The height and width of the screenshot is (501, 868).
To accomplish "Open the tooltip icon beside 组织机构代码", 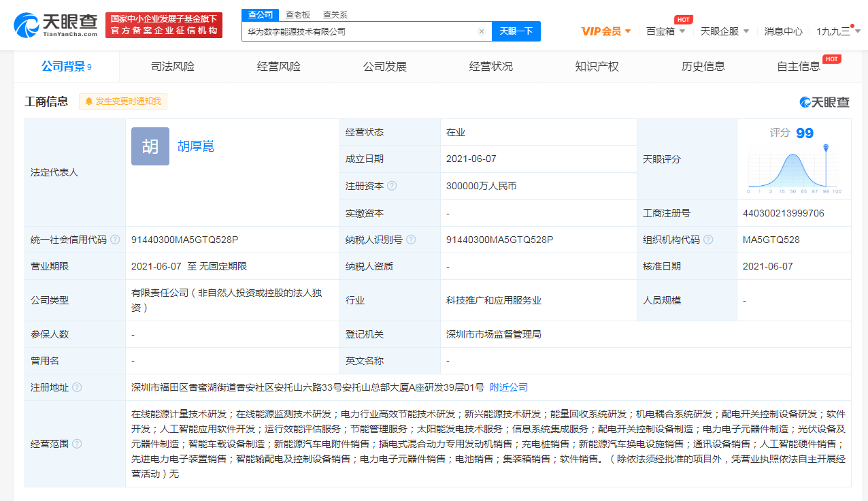I will tap(710, 240).
